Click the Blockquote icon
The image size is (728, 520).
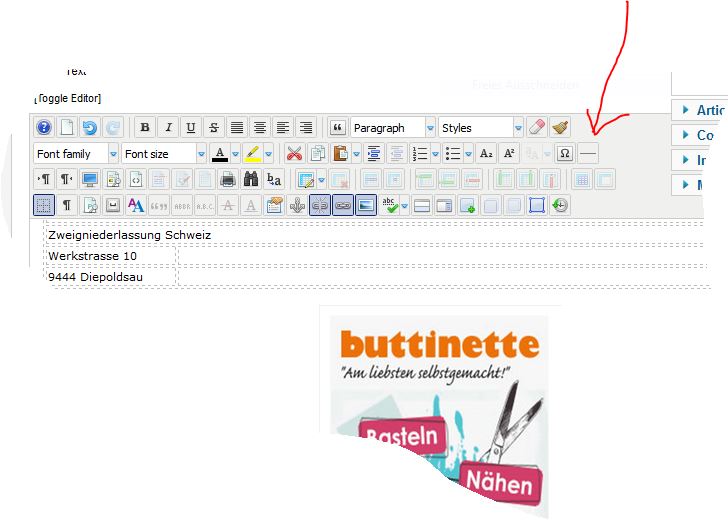point(338,127)
